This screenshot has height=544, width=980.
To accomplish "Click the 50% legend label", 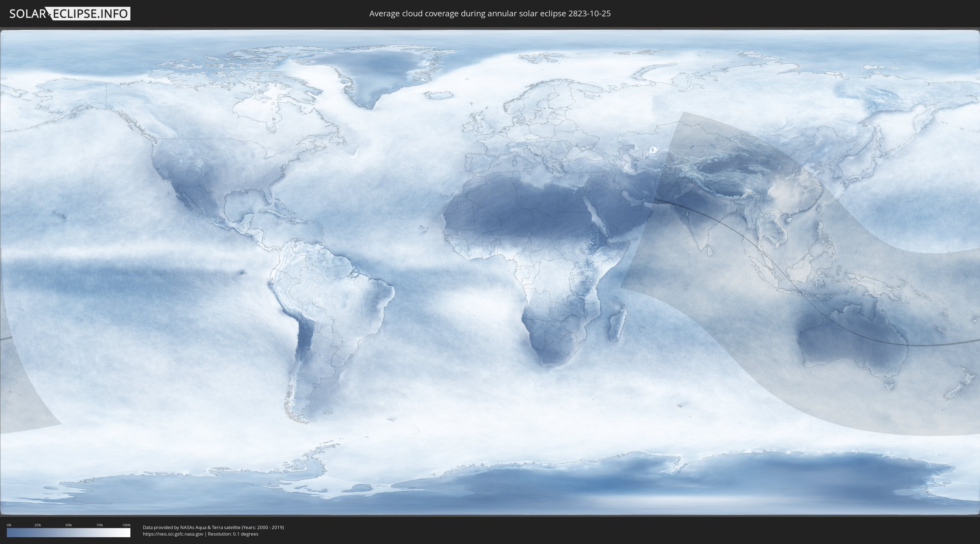I will [x=69, y=525].
